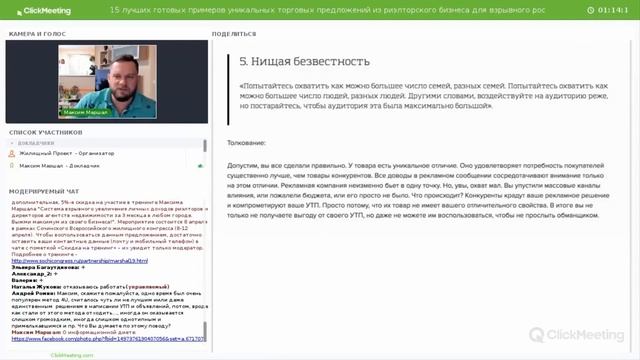This screenshot has height=360, width=640.
Task: Click the chat message from Валерия
Action: 28,280
